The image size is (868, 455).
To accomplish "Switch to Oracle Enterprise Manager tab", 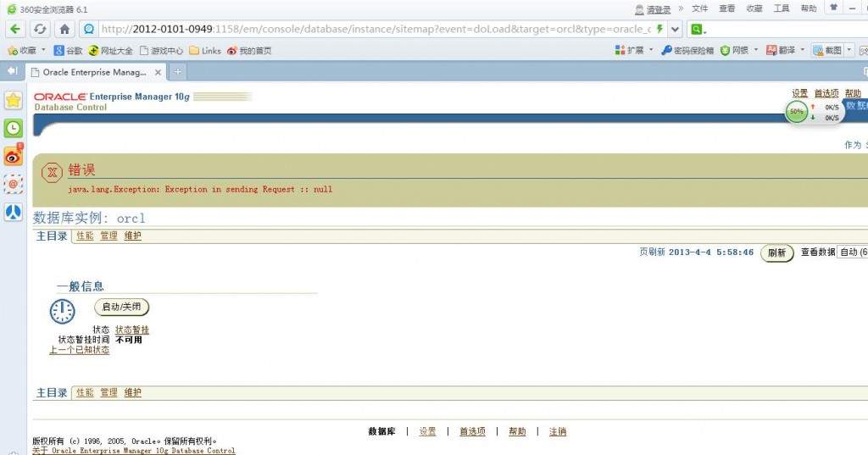I will tap(95, 72).
